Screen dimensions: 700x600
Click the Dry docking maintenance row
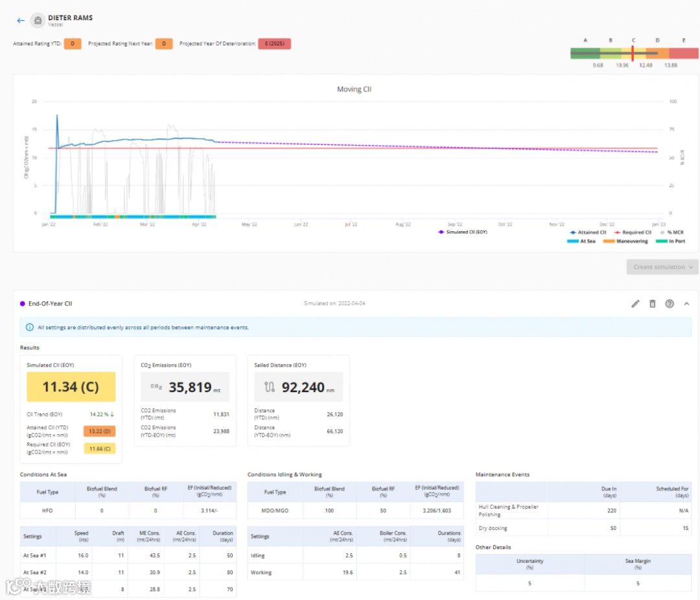coord(583,528)
